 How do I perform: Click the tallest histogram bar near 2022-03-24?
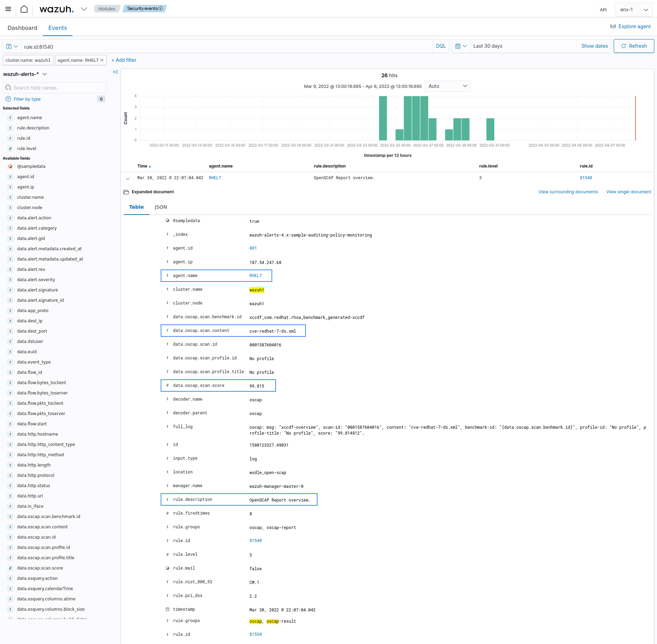coord(383,118)
